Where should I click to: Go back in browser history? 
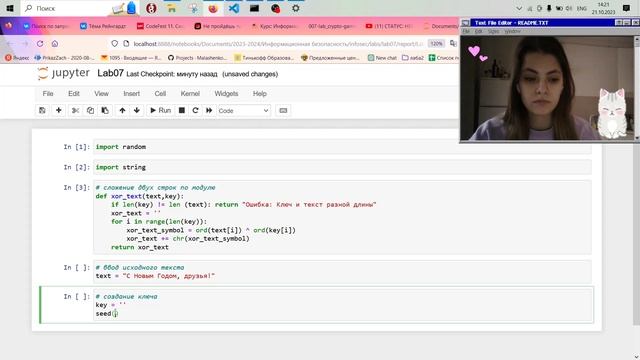pos(10,44)
